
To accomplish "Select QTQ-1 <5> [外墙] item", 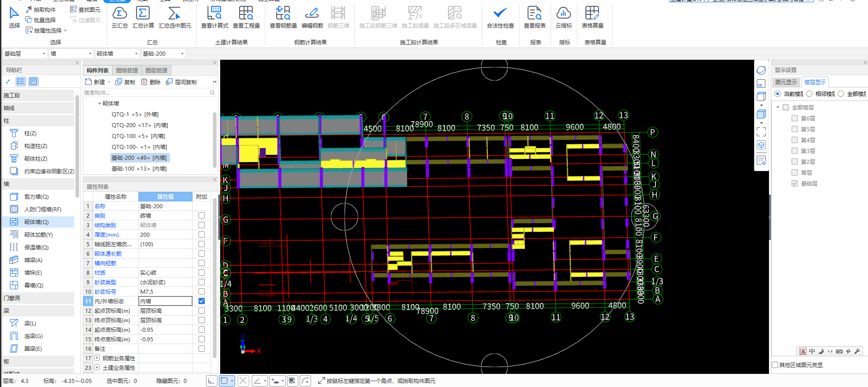I will click(135, 115).
